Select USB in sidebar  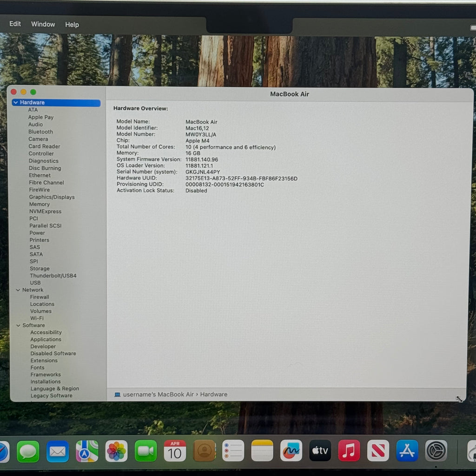[35, 283]
